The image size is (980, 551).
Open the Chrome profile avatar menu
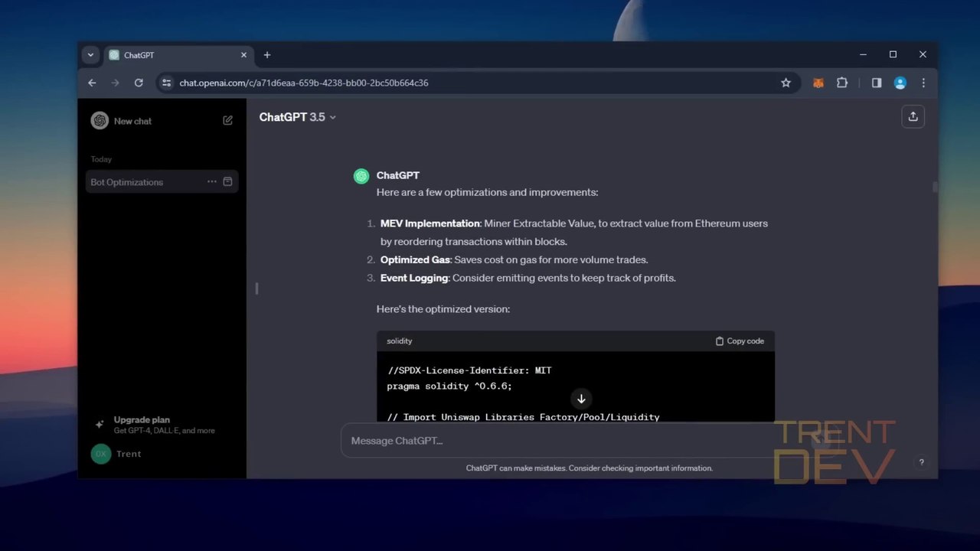tap(900, 83)
